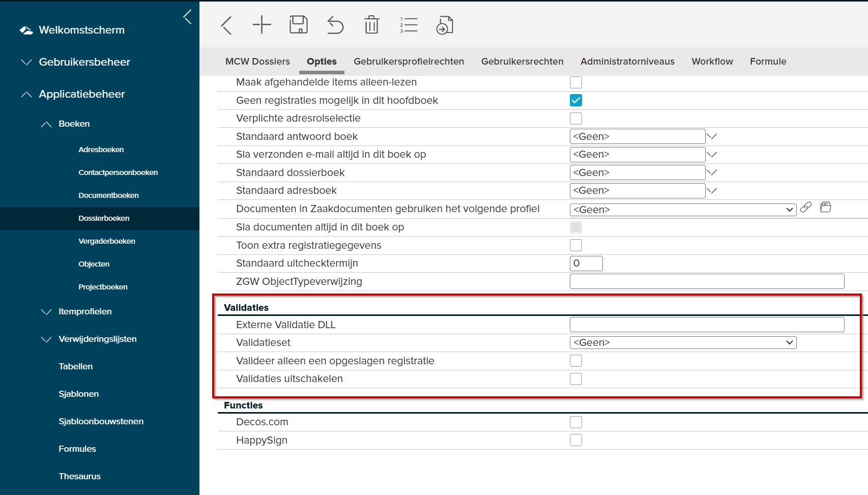Open Thesaurus in the sidebar
The height and width of the screenshot is (495, 868).
pyautogui.click(x=79, y=476)
